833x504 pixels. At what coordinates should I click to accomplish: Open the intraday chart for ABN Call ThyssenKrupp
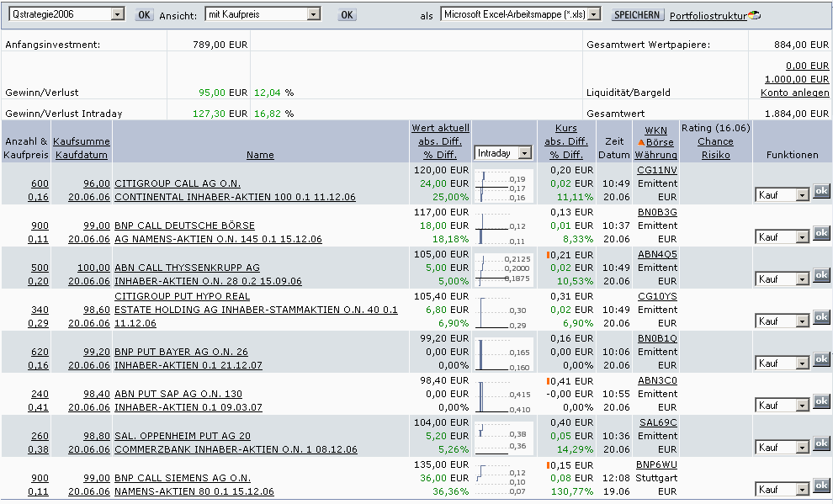point(505,268)
